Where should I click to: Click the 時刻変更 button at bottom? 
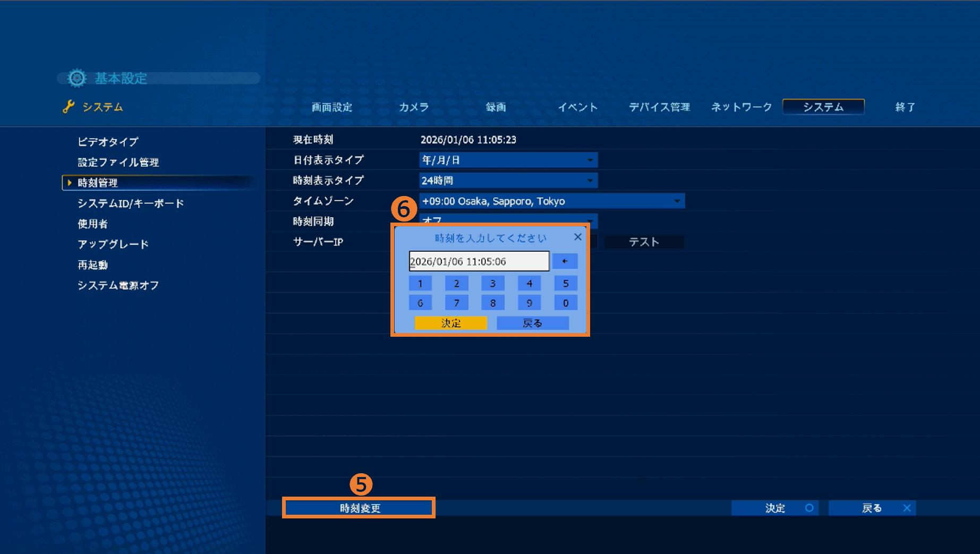click(x=360, y=508)
